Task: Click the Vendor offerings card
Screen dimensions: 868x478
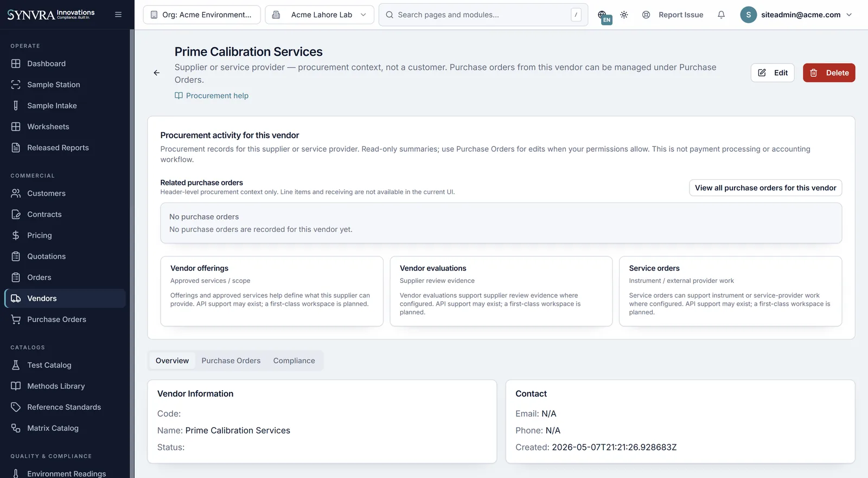Action: pyautogui.click(x=272, y=291)
